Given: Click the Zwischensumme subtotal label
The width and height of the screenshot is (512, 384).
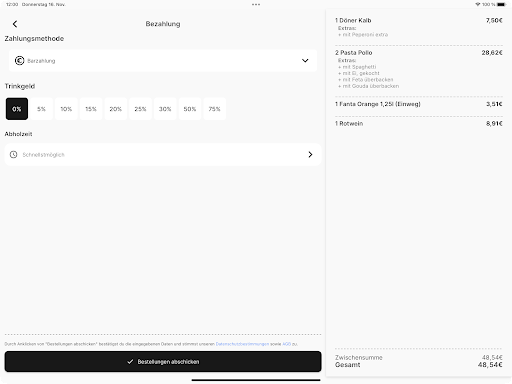Looking at the screenshot, I should pos(359,357).
